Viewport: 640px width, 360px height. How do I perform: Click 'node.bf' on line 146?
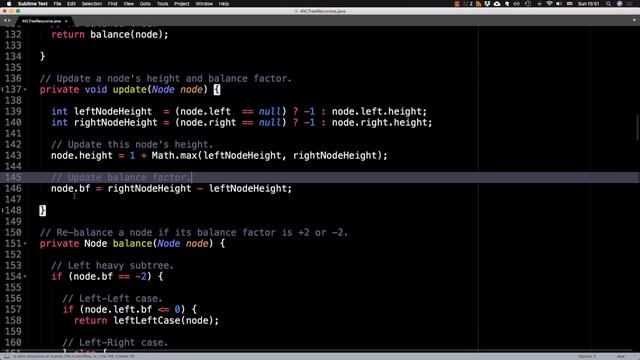click(x=70, y=189)
